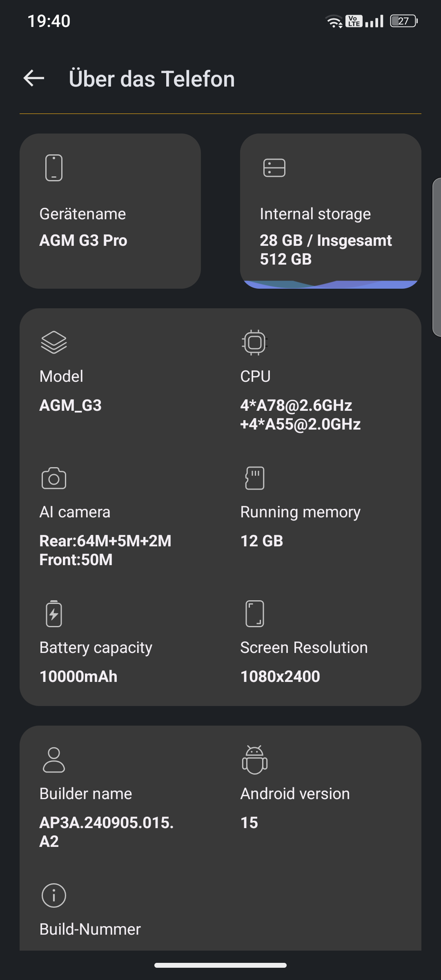
Task: Tap the Build-Nummer info icon
Action: [x=54, y=895]
